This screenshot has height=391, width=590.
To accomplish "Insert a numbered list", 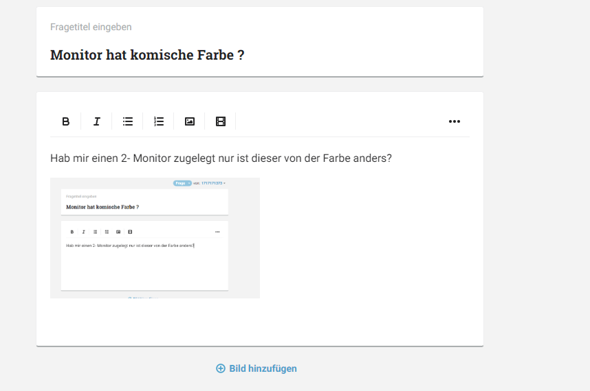I will pos(159,121).
